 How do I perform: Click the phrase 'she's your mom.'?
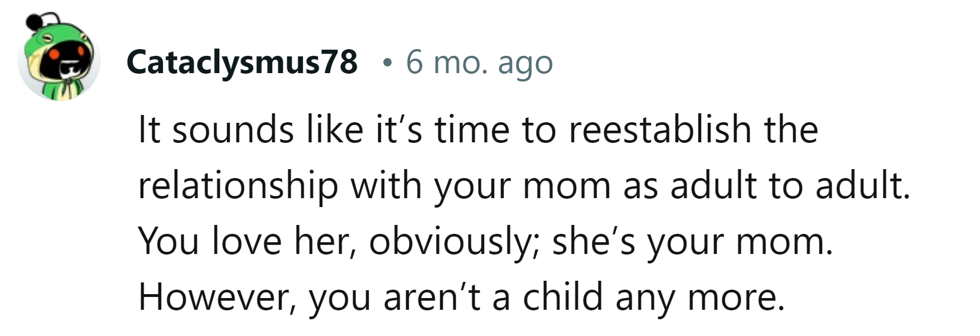tap(692, 241)
